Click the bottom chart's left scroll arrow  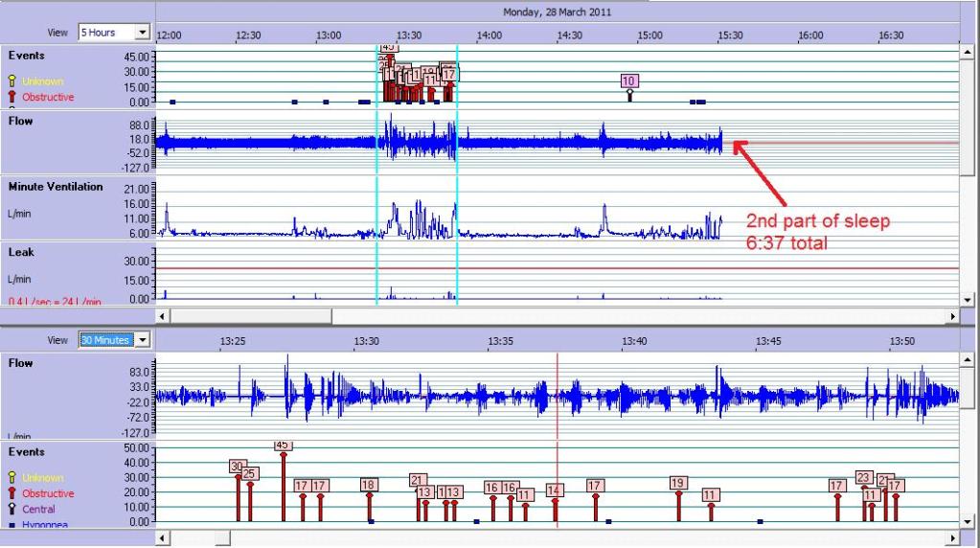tap(162, 538)
